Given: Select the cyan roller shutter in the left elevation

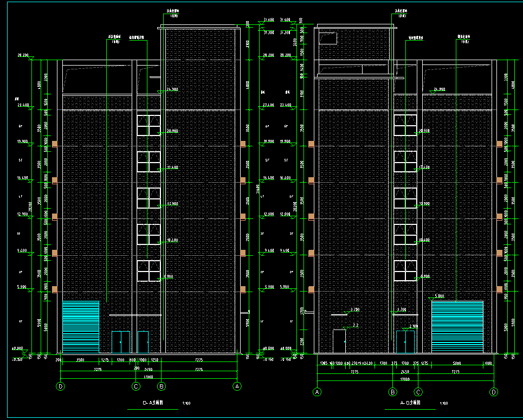Looking at the screenshot, I should (x=81, y=327).
